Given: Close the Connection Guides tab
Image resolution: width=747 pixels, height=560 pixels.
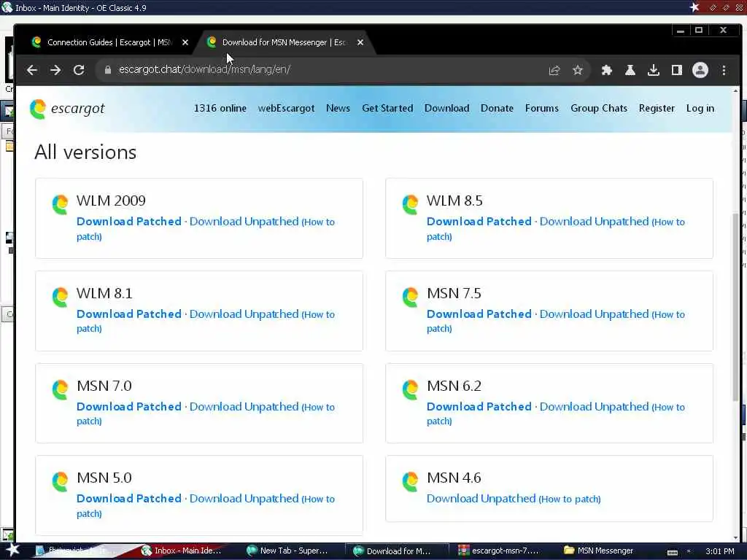Looking at the screenshot, I should [185, 42].
